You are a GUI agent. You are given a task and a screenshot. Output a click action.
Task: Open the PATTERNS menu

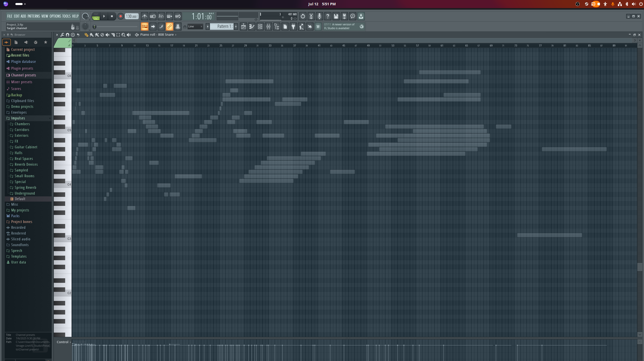(34, 16)
